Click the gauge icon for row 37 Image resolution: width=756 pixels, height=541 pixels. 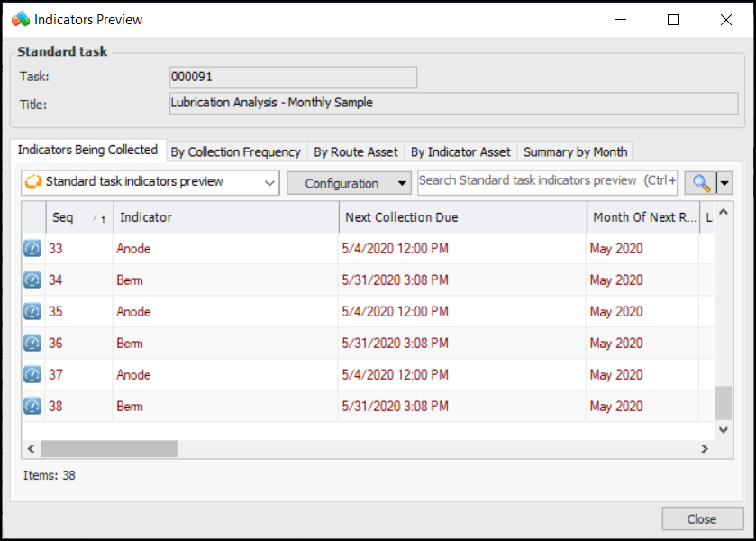32,375
